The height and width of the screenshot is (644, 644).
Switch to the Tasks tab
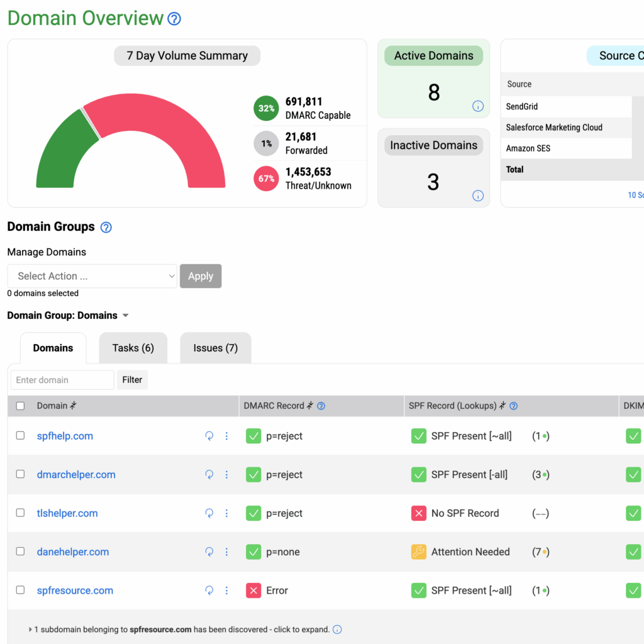click(x=133, y=347)
